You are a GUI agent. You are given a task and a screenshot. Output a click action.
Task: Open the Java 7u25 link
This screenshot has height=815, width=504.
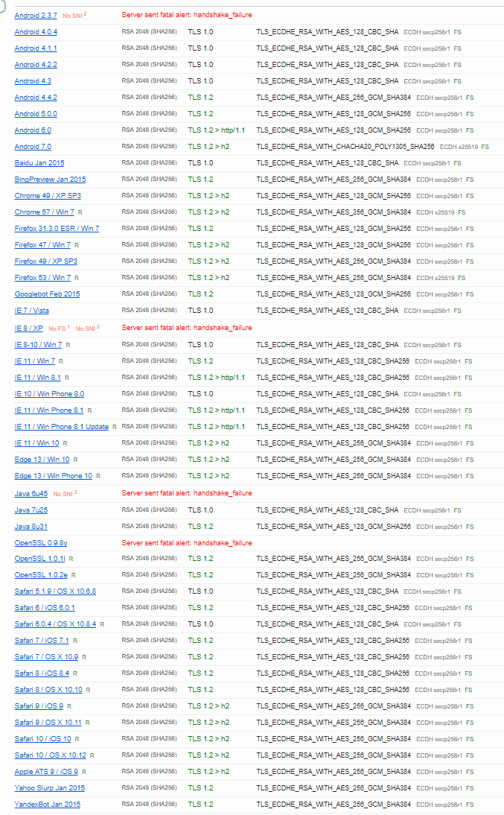click(x=31, y=510)
